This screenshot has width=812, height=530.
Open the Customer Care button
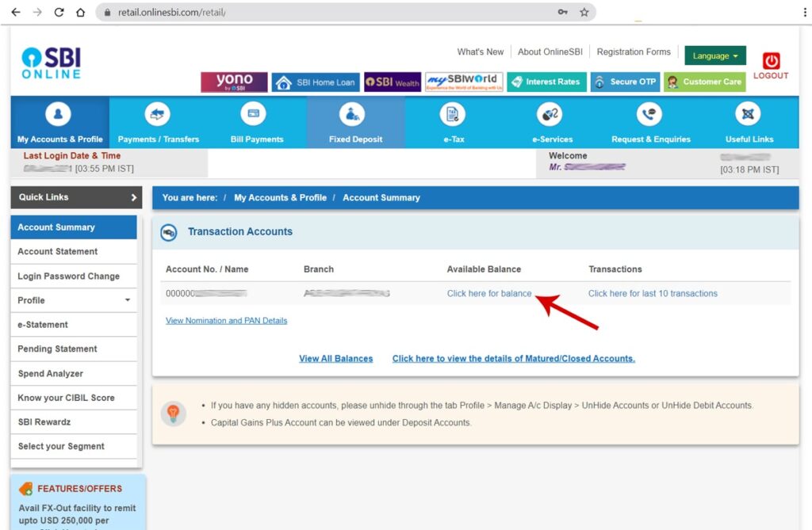(705, 82)
